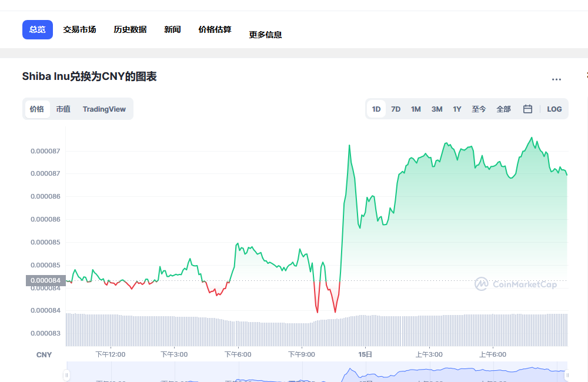Click the 下午6:00 time axis label
The height and width of the screenshot is (382, 588).
click(x=238, y=354)
